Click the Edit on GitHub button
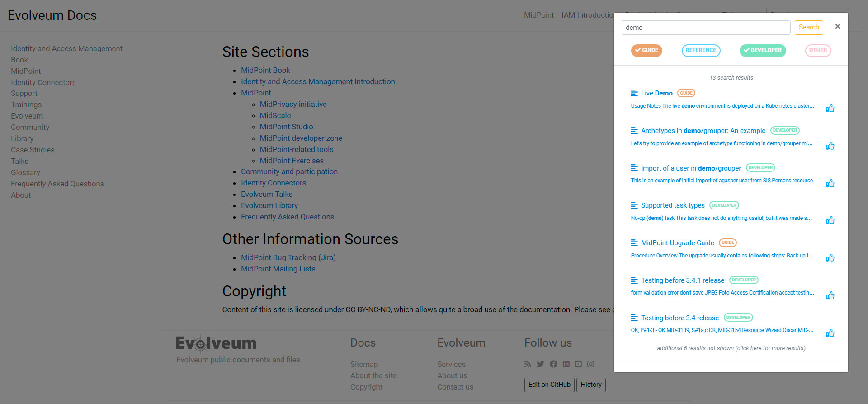This screenshot has width=868, height=404. point(549,385)
